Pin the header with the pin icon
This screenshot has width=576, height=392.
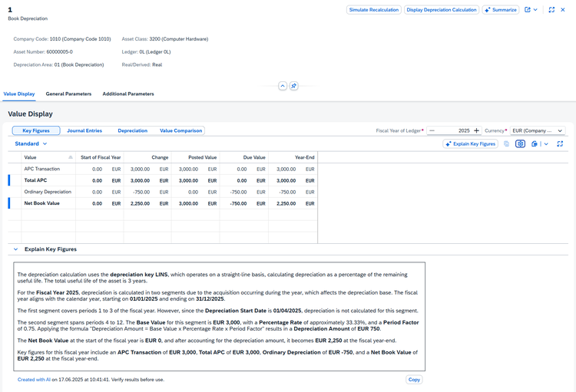pos(293,86)
